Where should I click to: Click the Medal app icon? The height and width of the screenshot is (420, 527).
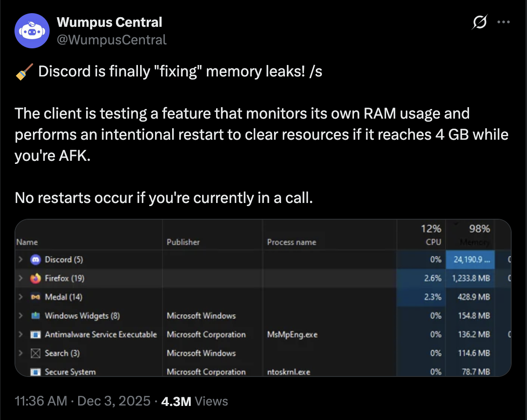point(36,297)
